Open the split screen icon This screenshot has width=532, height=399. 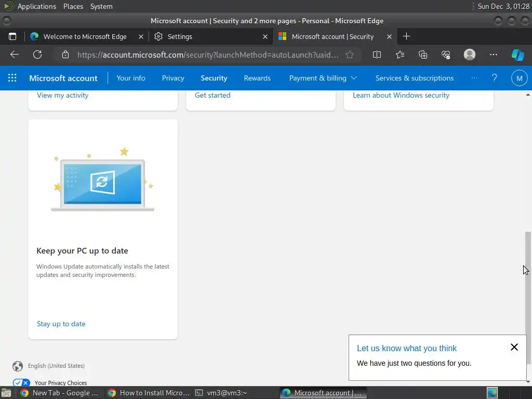[x=377, y=55]
